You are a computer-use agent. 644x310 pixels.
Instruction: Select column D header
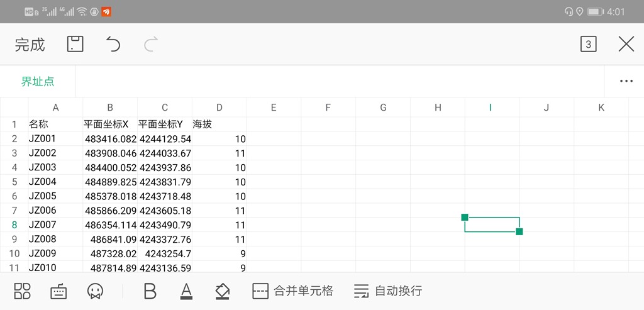219,108
